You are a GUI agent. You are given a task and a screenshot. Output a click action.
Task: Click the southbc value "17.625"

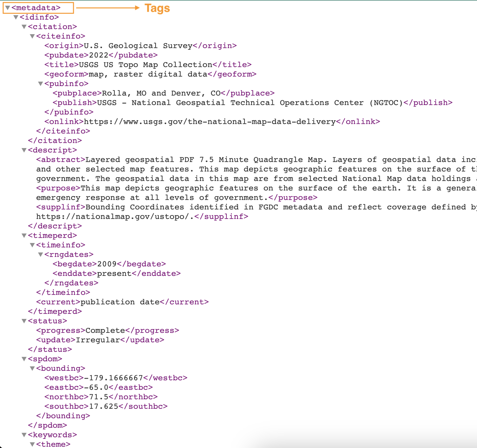click(104, 406)
